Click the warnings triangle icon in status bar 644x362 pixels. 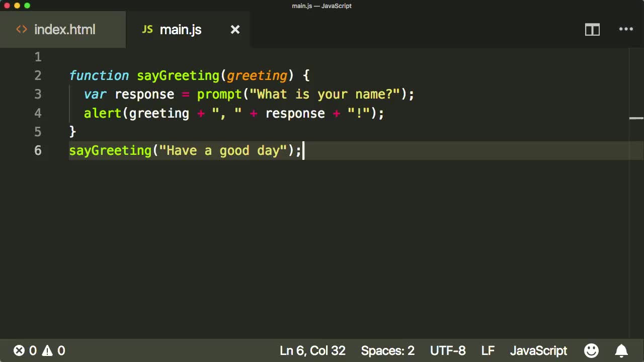click(x=47, y=350)
